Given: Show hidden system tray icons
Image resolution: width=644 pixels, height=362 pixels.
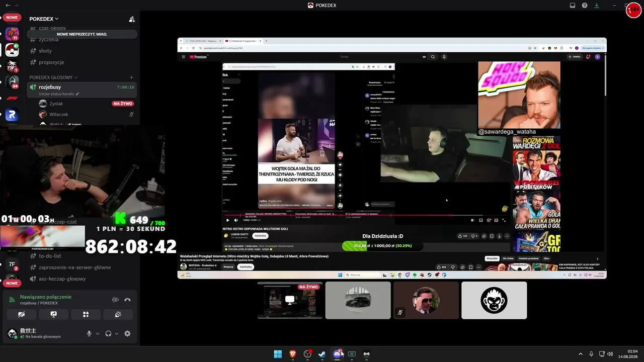Looking at the screenshot, I should (x=580, y=354).
